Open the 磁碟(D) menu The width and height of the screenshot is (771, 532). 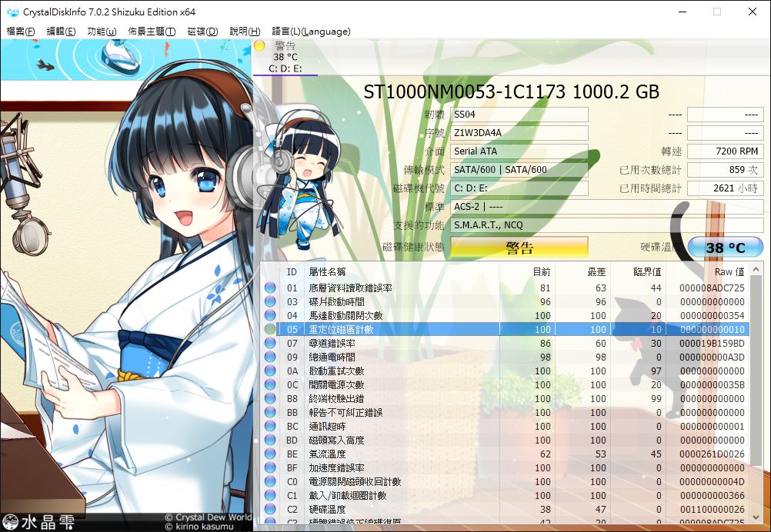click(x=202, y=32)
